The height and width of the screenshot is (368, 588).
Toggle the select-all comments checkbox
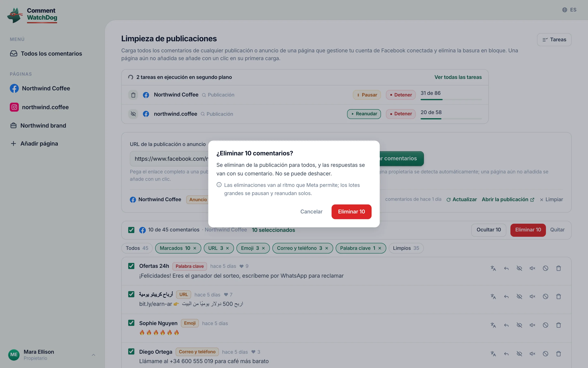pyautogui.click(x=131, y=230)
